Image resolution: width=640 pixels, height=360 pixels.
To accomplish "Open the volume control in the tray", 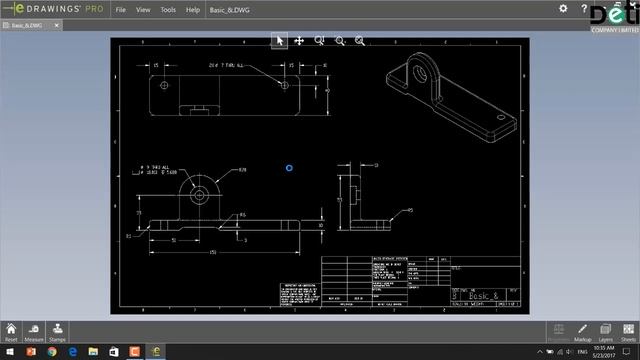I will pos(569,352).
